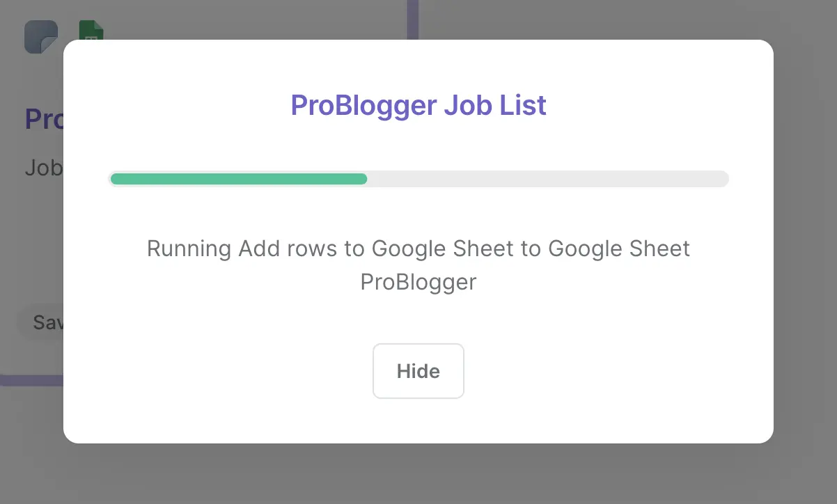Image resolution: width=837 pixels, height=504 pixels.
Task: Click the Hide button border
Action: tap(418, 345)
